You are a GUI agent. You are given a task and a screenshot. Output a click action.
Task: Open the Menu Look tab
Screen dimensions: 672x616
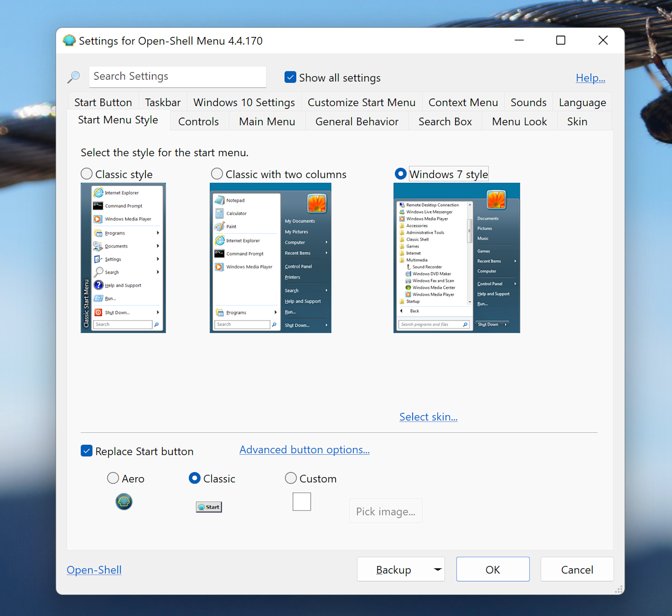point(519,121)
